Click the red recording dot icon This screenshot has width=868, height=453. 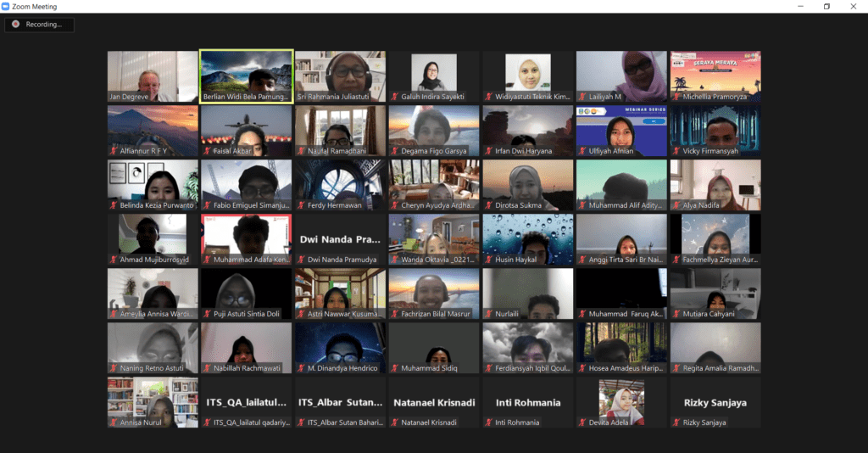click(15, 25)
